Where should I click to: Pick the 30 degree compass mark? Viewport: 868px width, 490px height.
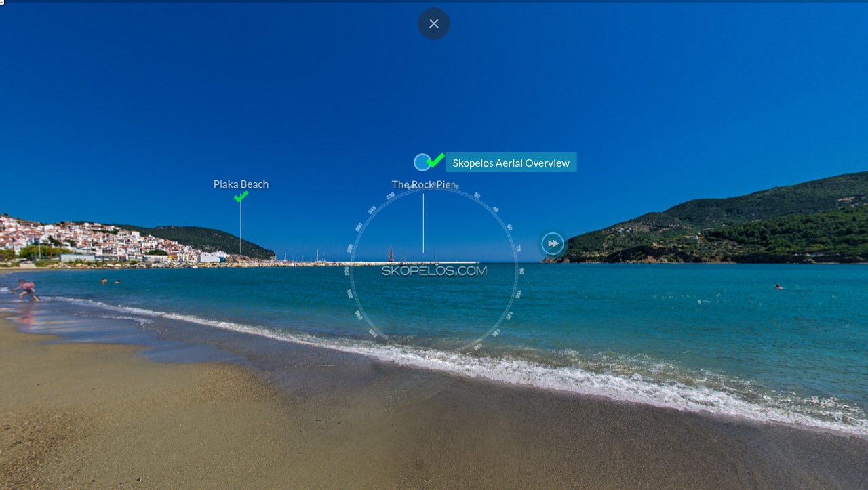(477, 196)
